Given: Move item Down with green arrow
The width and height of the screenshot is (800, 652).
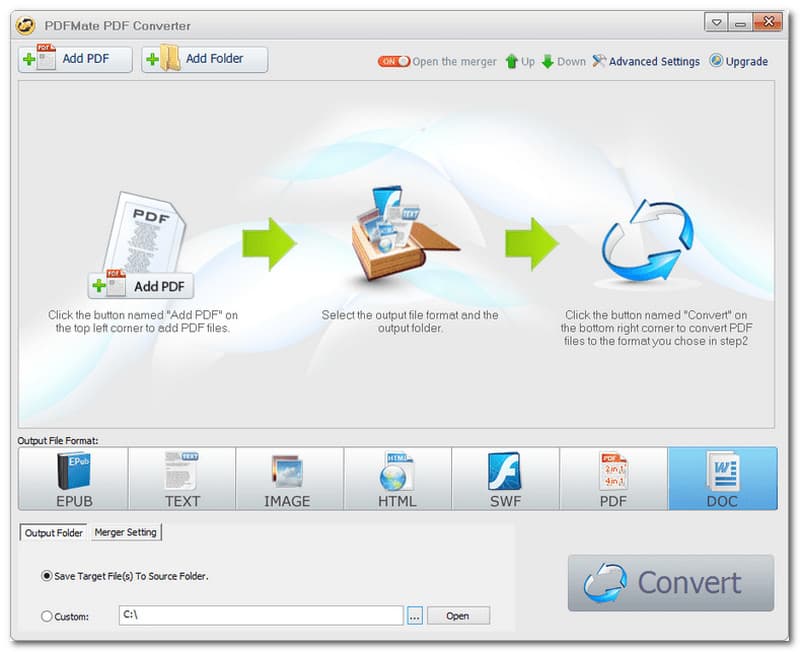Looking at the screenshot, I should point(563,62).
